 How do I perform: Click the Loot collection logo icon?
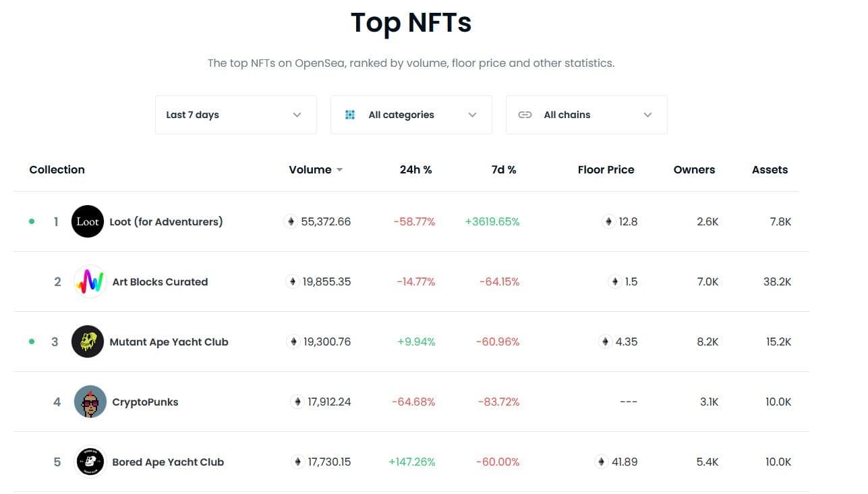tap(88, 221)
